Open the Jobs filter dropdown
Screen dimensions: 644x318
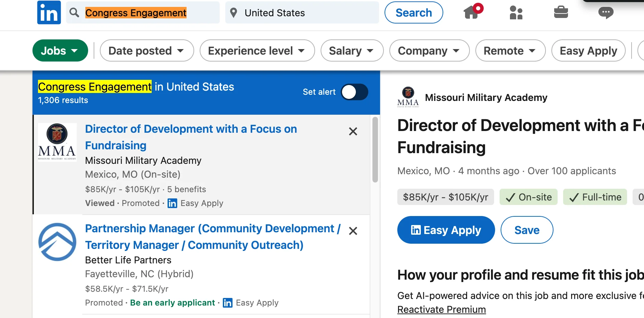pos(60,50)
